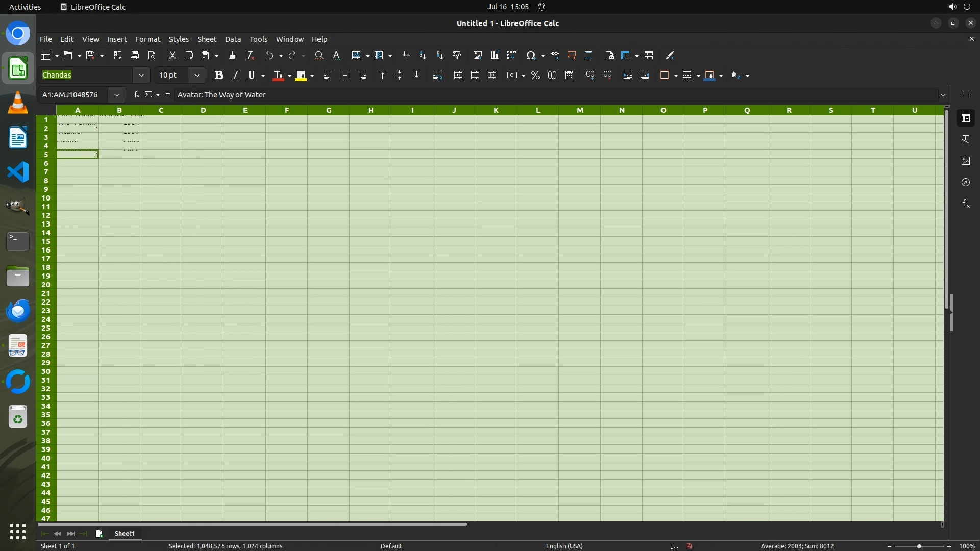
Task: Toggle Wrap Text for cells
Action: pyautogui.click(x=437, y=75)
